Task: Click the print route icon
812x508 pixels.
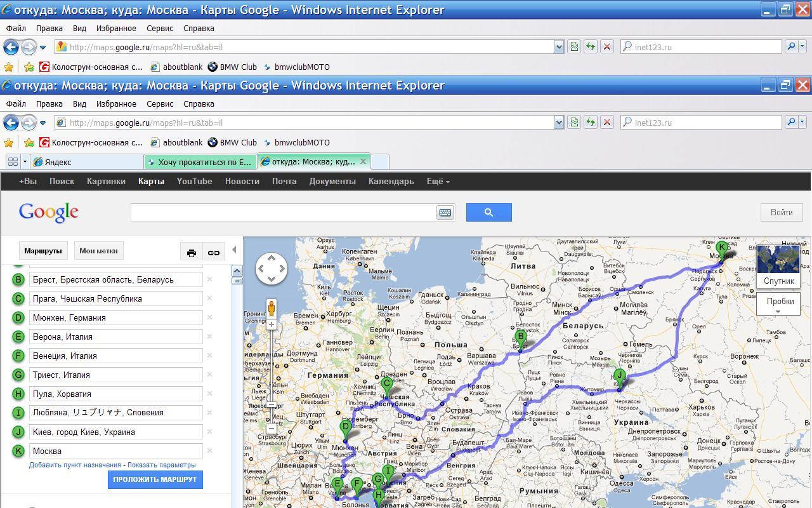Action: pos(191,252)
